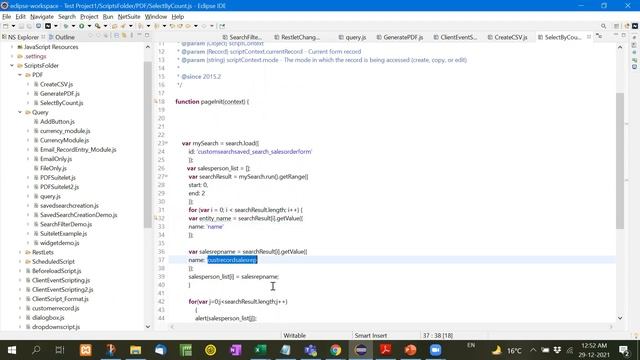Open Google Chrome from the taskbar
Image resolution: width=640 pixels, height=360 pixels.
click(336, 350)
